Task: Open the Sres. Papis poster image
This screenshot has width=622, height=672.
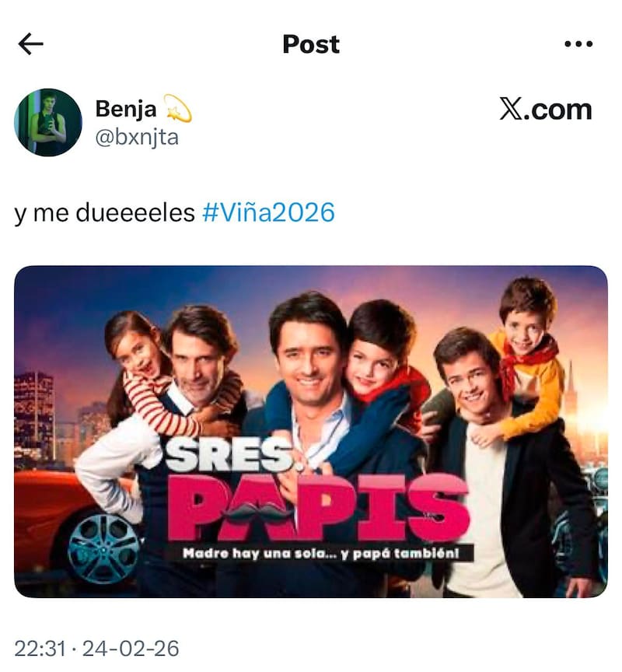Action: pos(311,432)
